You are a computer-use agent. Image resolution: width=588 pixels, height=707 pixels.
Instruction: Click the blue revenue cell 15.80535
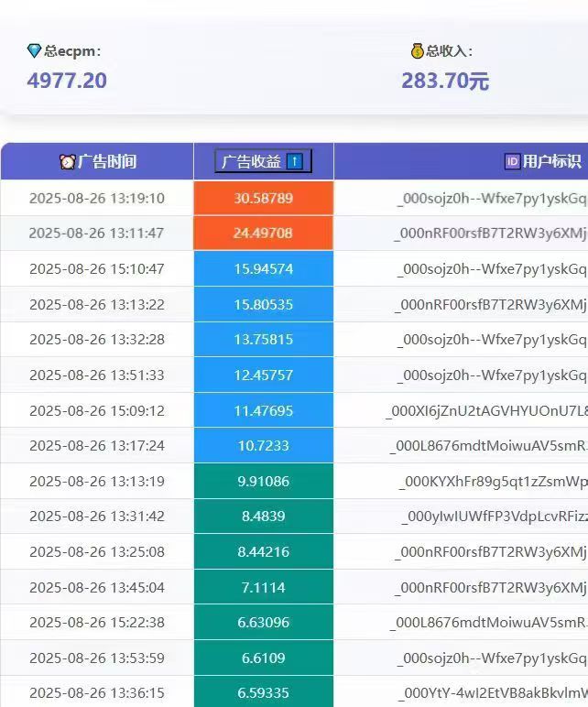pos(264,304)
